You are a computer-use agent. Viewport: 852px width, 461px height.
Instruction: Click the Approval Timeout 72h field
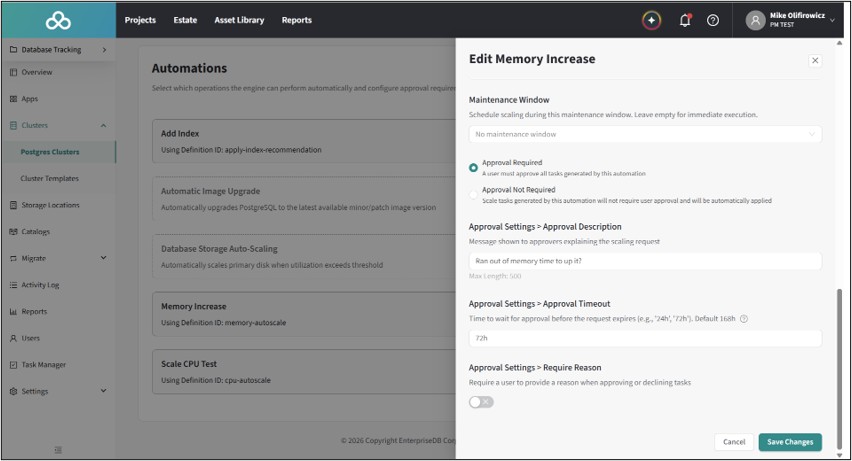point(645,338)
